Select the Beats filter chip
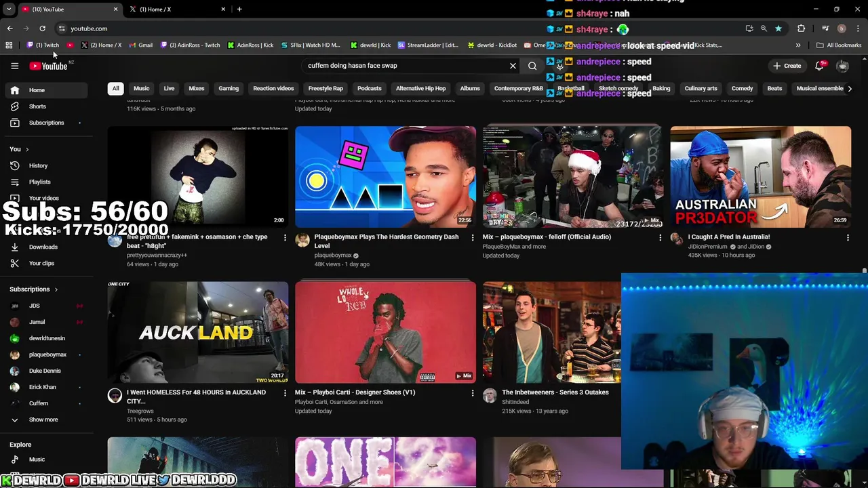This screenshot has height=488, width=868. tap(774, 88)
